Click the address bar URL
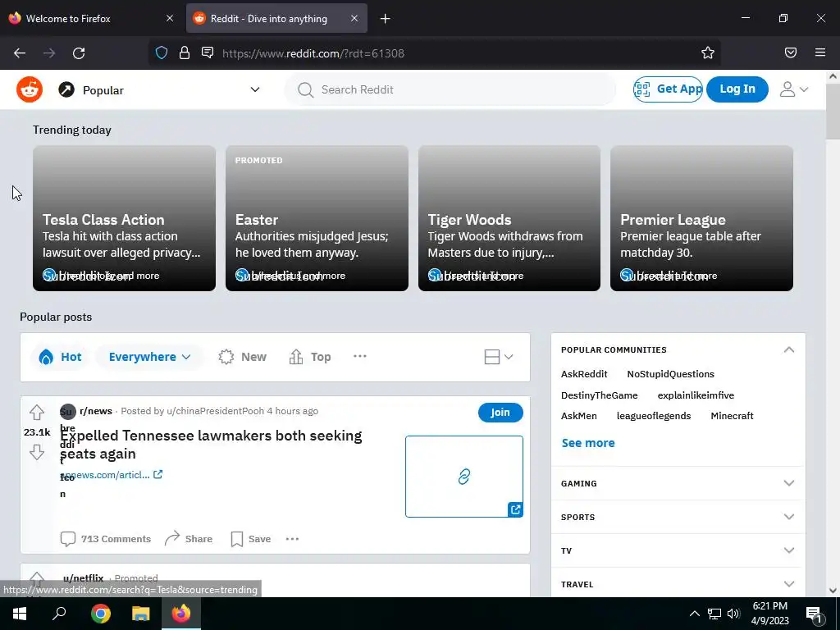The image size is (840, 630). click(313, 53)
